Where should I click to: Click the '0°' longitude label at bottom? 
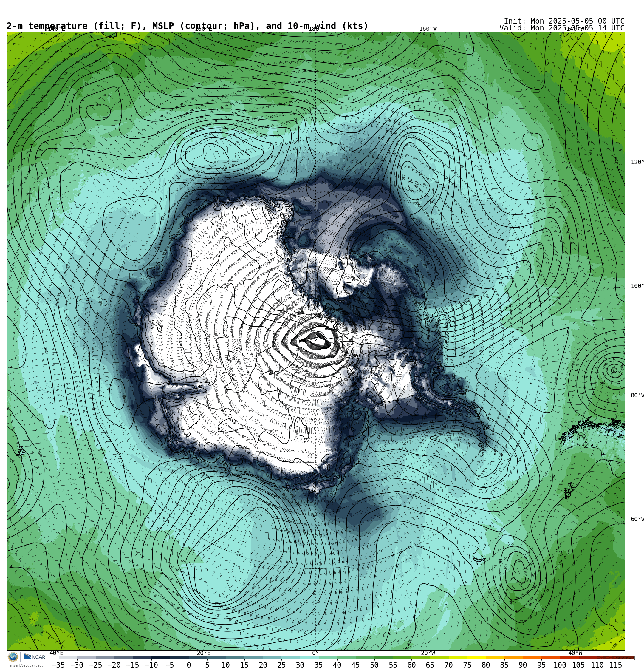315,653
